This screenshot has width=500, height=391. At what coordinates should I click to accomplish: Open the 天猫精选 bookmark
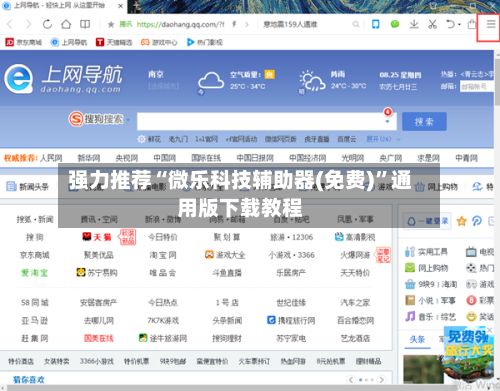[114, 42]
